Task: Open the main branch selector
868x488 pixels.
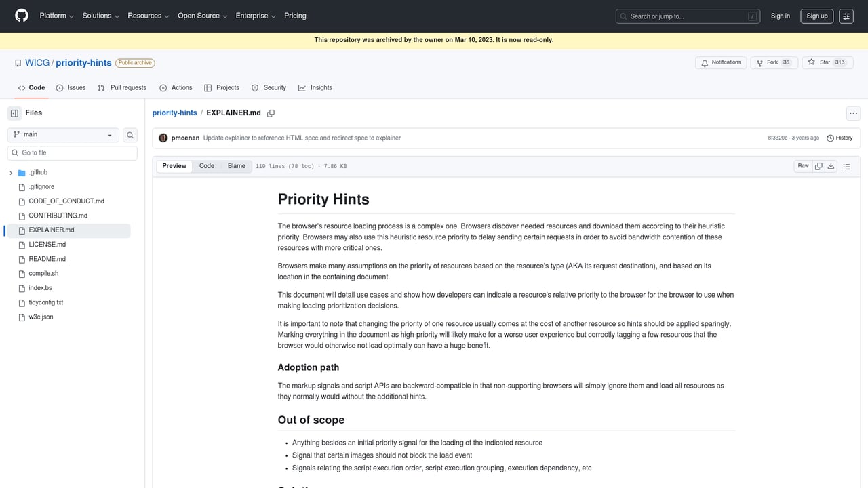Action: [x=62, y=134]
